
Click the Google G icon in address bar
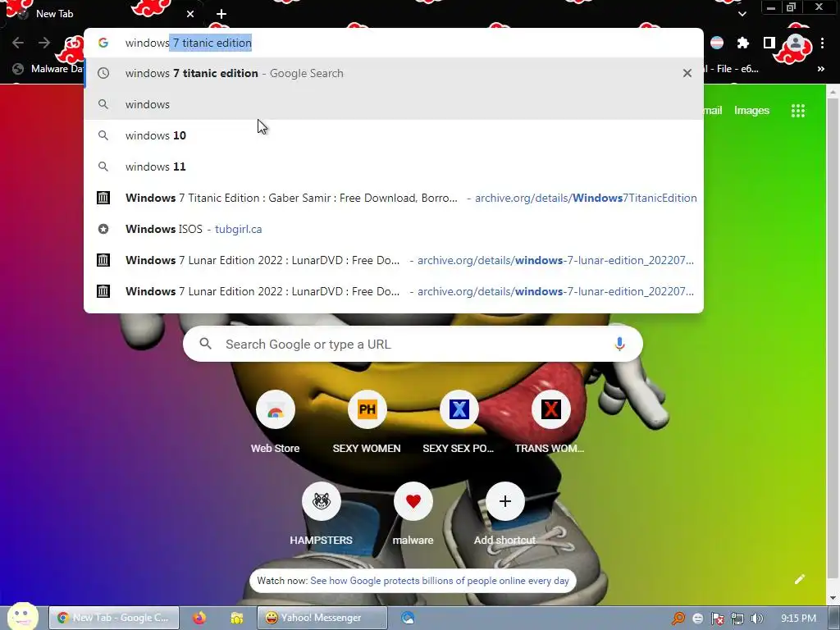[103, 43]
